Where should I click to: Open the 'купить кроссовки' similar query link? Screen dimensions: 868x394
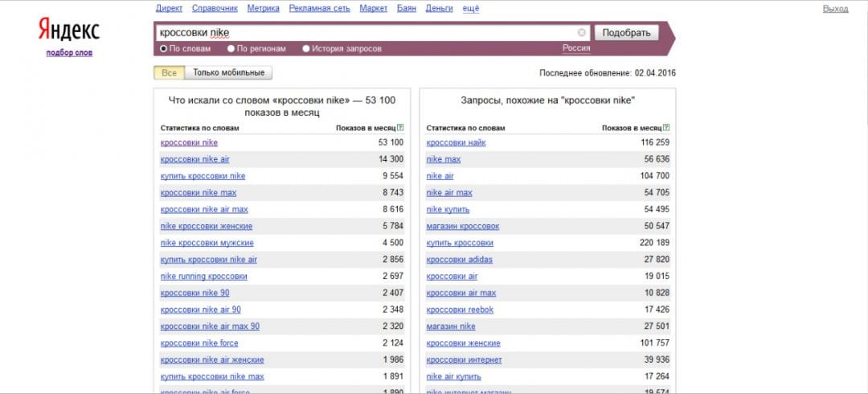[460, 243]
